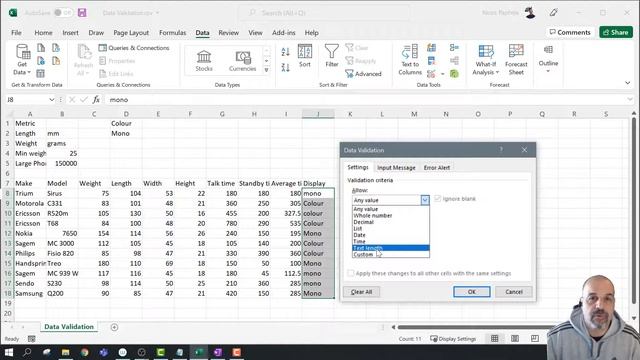Screen dimensions: 640x360
Task: Choose Date in Allow list
Action: pyautogui.click(x=391, y=235)
